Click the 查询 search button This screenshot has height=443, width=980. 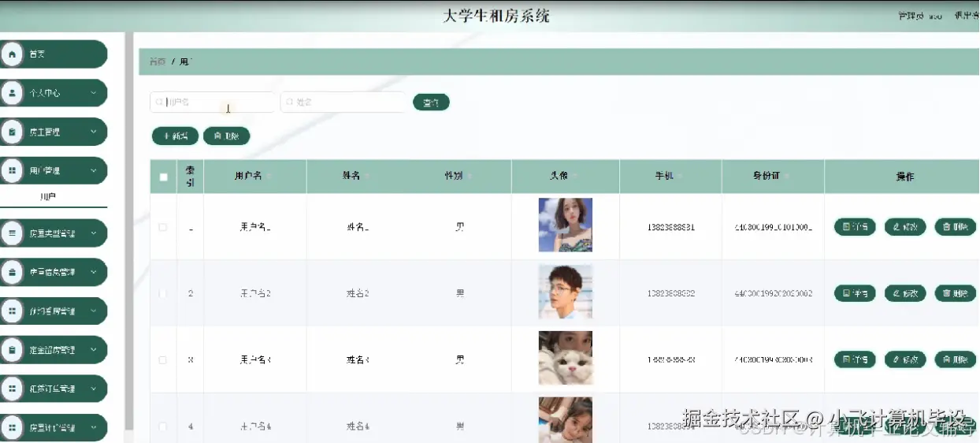[x=431, y=102]
